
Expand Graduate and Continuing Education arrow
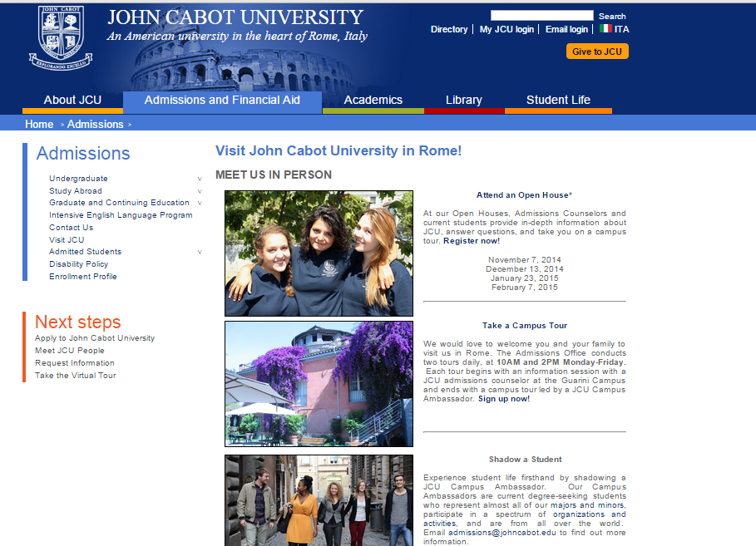click(x=200, y=204)
